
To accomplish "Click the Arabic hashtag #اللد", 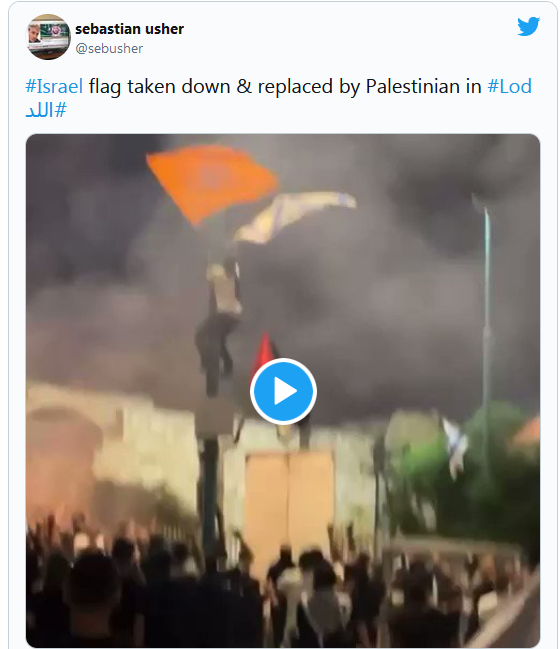I will 46,111.
